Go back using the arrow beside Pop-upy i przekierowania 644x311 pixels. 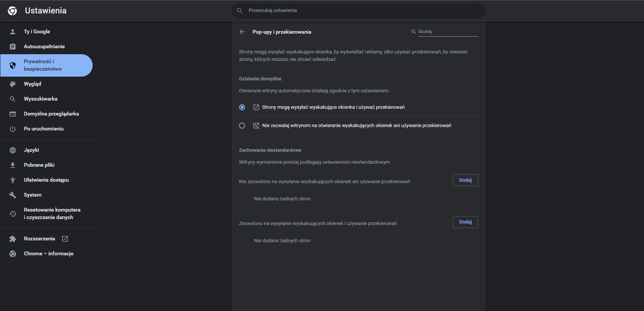242,32
